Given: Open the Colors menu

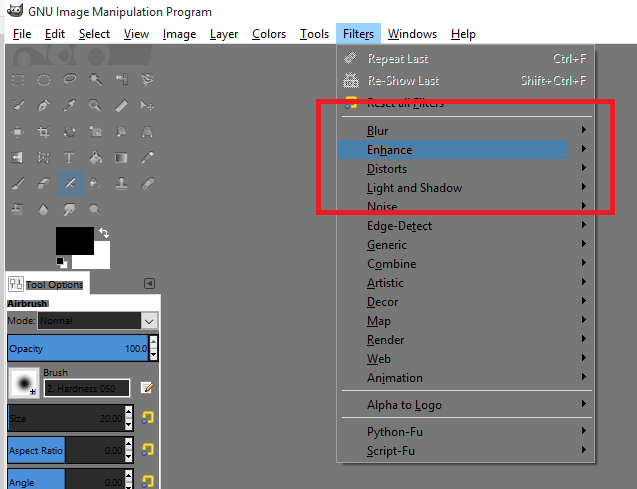Looking at the screenshot, I should (269, 34).
